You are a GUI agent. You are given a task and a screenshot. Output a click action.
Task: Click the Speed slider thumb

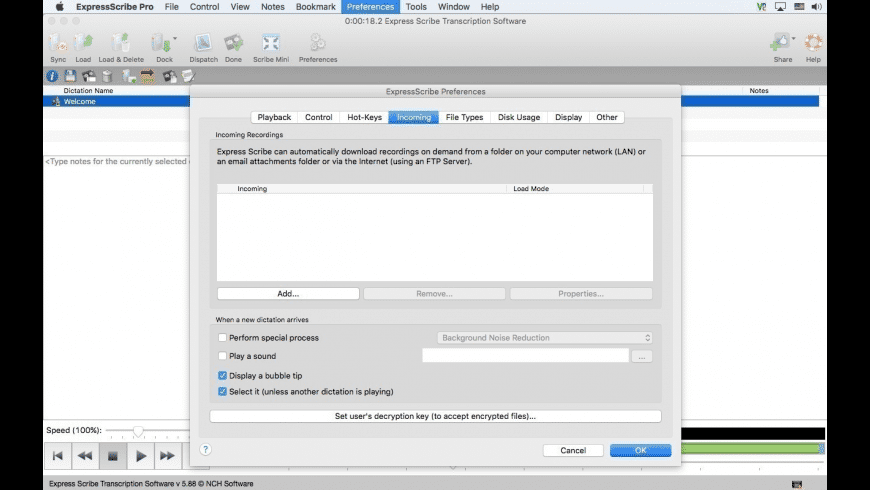click(138, 431)
